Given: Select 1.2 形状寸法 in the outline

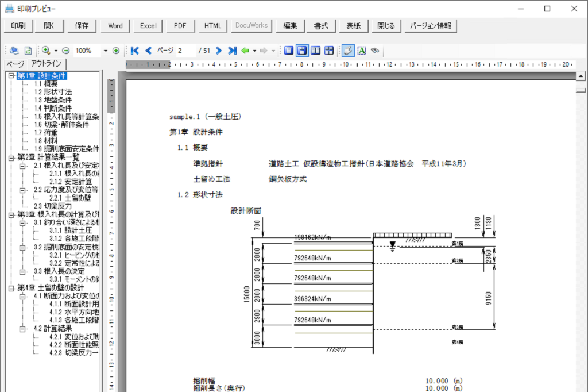Looking at the screenshot, I should [53, 92].
